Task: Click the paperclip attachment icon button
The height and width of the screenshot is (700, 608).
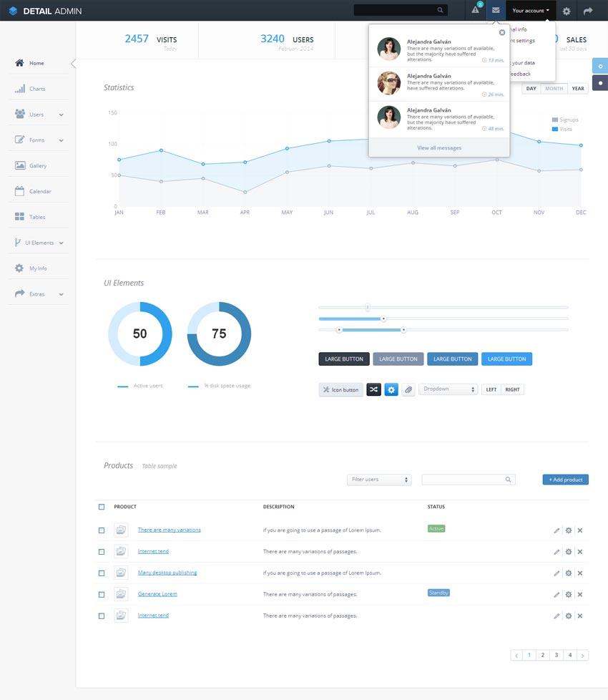Action: (408, 389)
